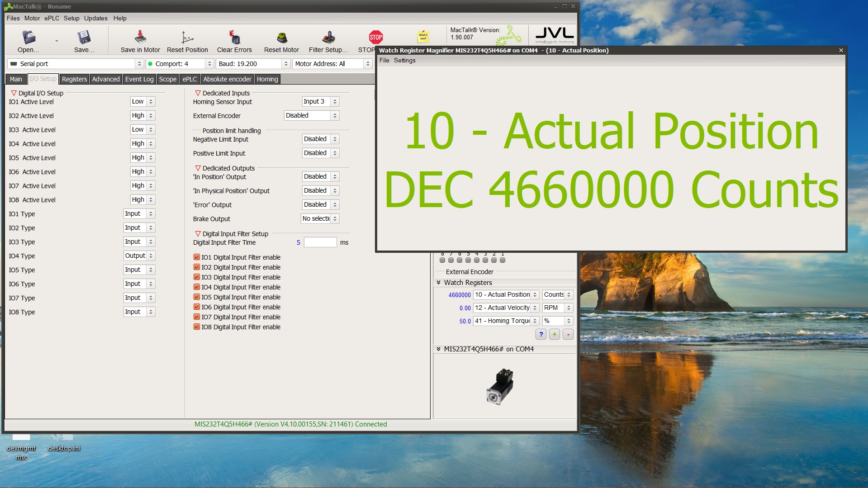The width and height of the screenshot is (868, 488).
Task: Select watch register 10 - Actual Position dropdown
Action: click(506, 294)
